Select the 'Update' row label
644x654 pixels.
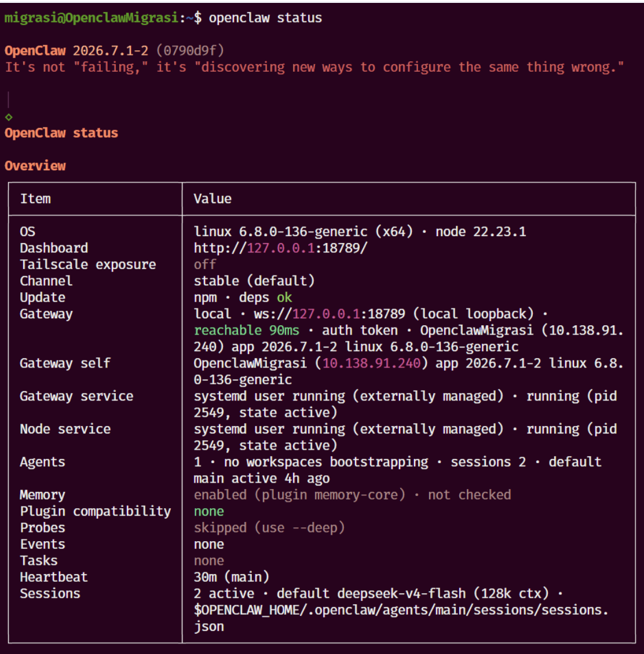click(x=43, y=297)
